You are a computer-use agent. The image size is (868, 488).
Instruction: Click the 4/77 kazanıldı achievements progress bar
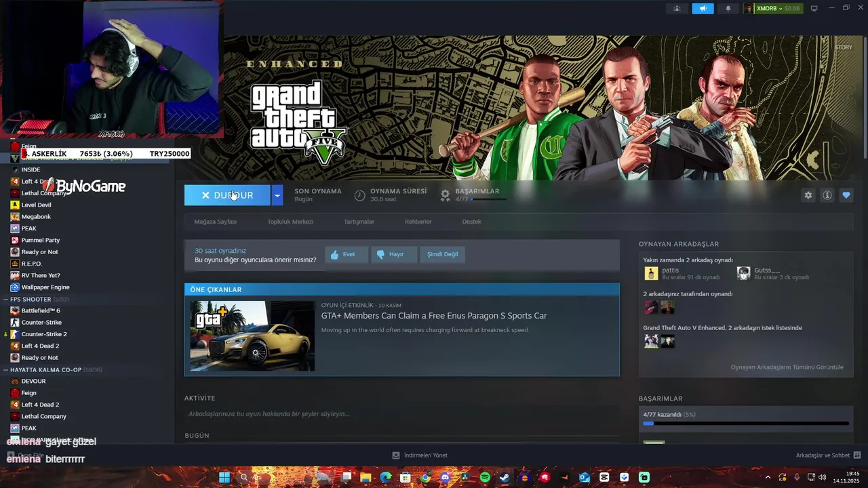click(x=746, y=424)
